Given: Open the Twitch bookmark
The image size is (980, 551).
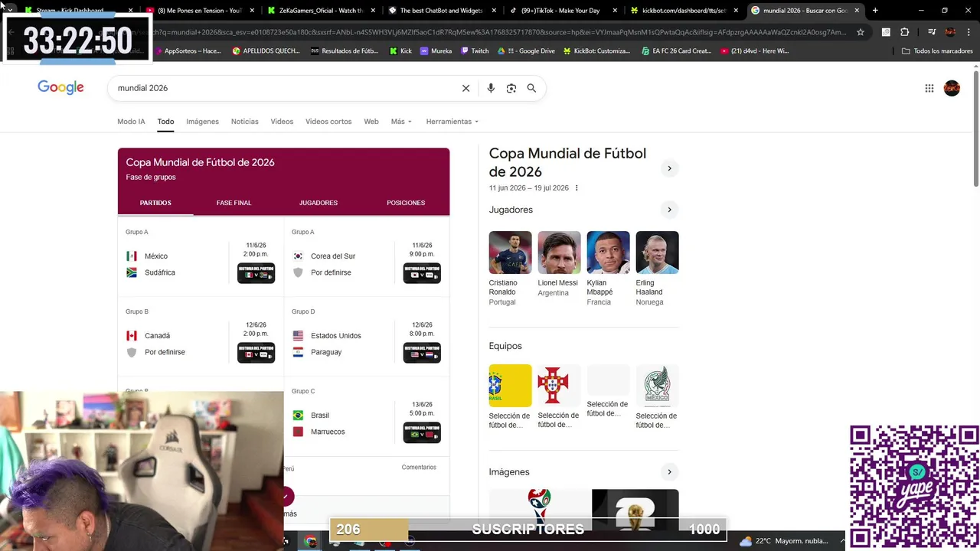Looking at the screenshot, I should [475, 51].
